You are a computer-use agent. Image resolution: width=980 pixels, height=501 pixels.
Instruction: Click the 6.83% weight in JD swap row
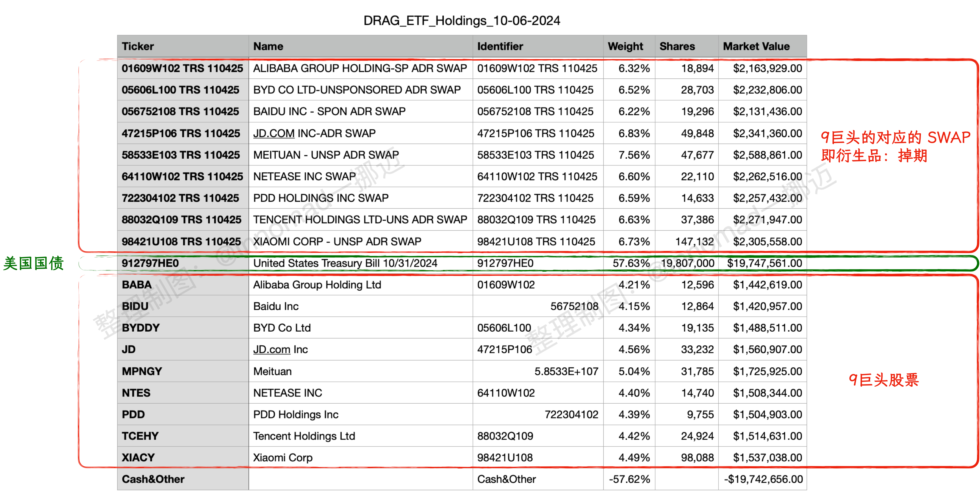click(634, 133)
